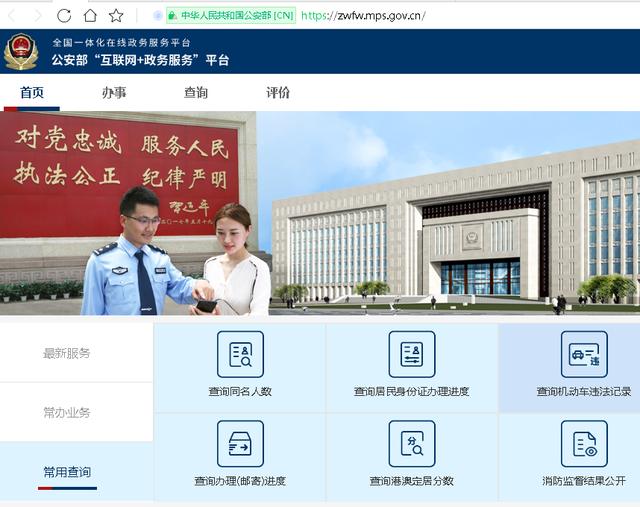The image size is (640, 507).
Task: Open the 查询居民身份证办理进度 link text
Action: click(411, 391)
